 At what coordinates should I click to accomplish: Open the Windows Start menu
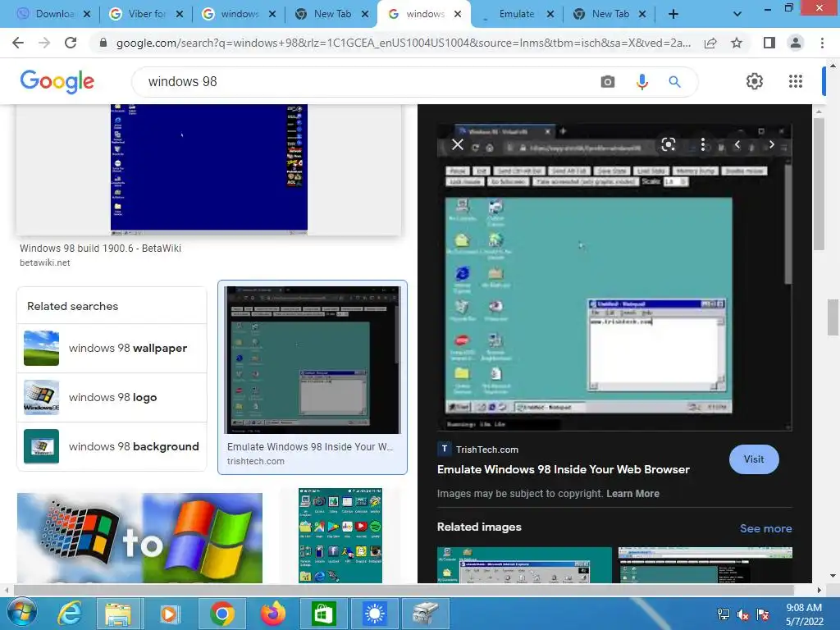(x=21, y=613)
